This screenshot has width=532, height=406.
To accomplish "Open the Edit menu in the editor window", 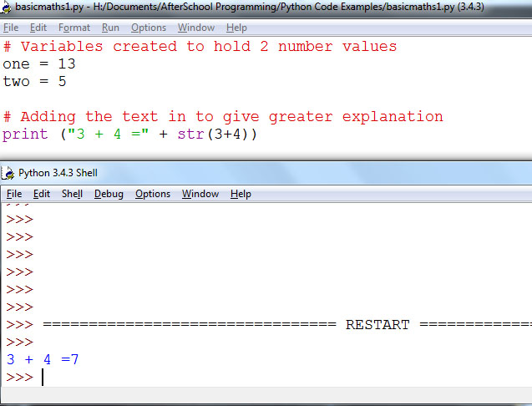I will (x=38, y=28).
